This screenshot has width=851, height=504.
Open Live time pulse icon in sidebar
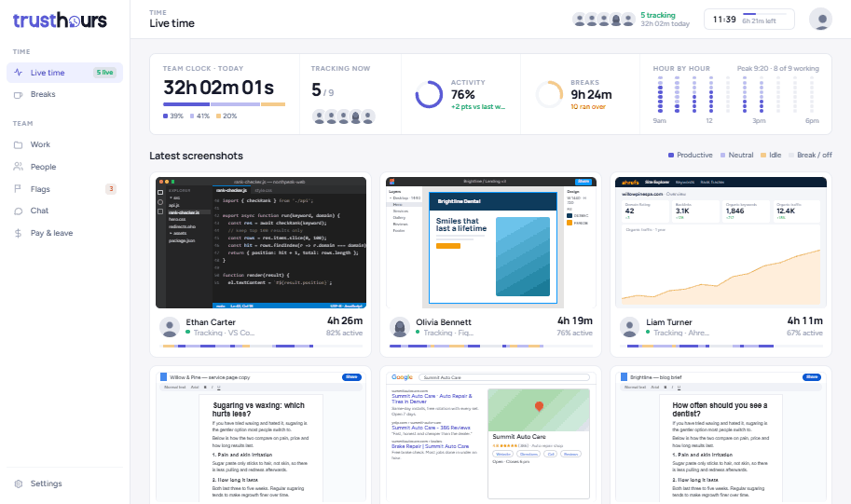[18, 72]
